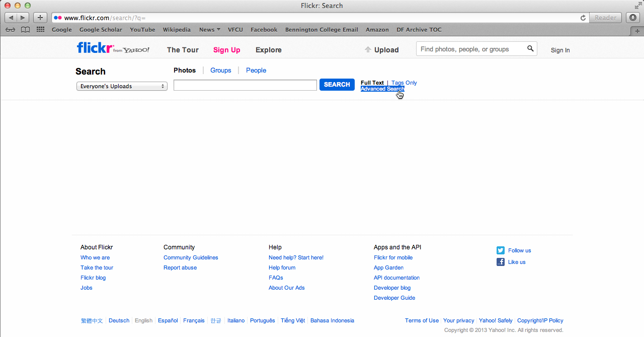Click the Facebook Like us icon
Viewport: 644px width, 337px height.
501,262
